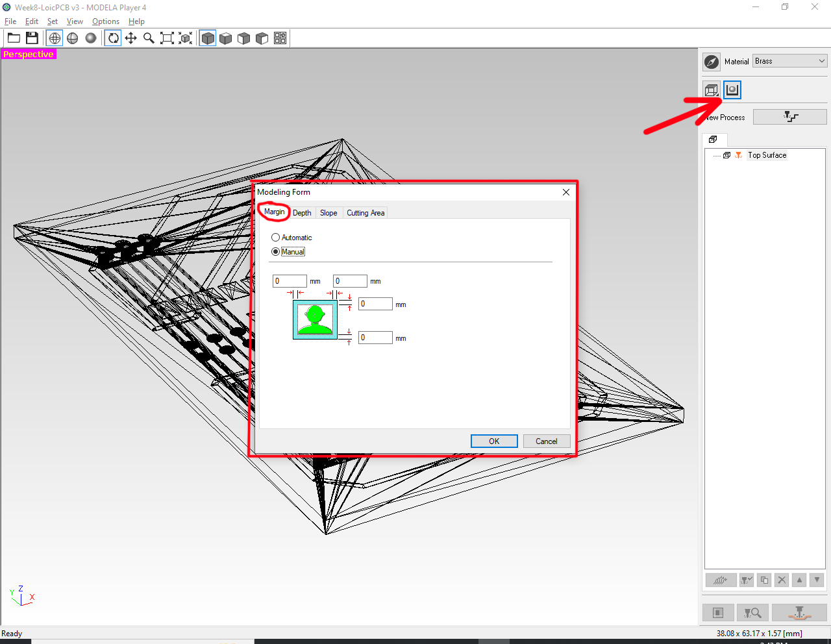Select the Manual margin radio button

275,252
